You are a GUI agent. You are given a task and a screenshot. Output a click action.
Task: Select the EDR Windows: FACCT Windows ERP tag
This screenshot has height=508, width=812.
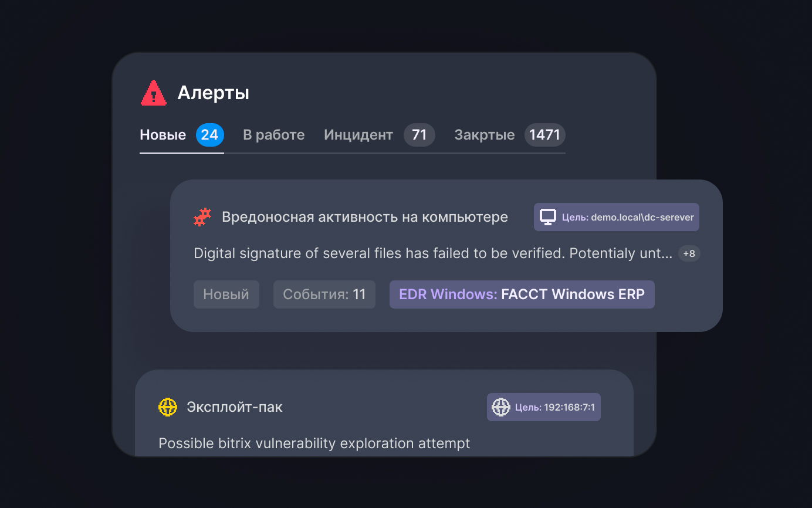coord(522,294)
